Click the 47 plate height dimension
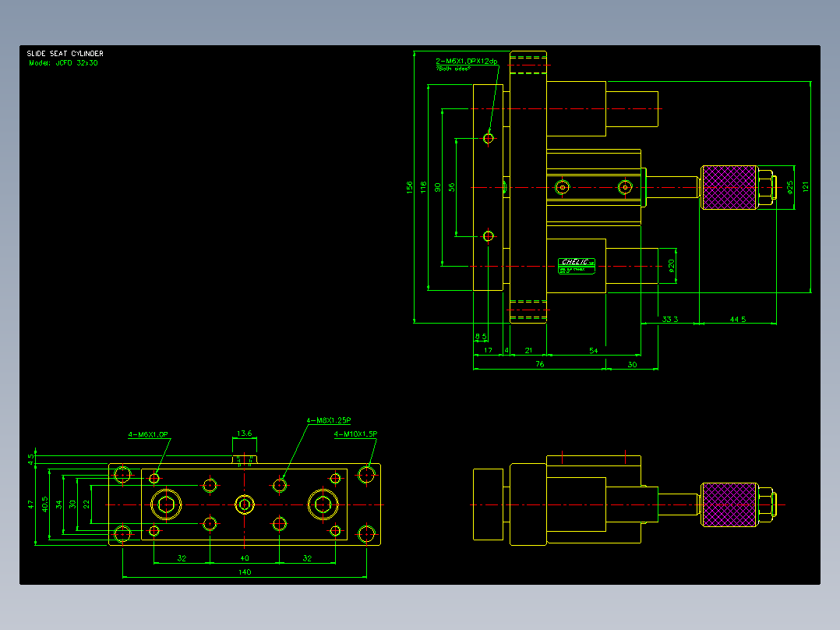The width and height of the screenshot is (840, 630). click(x=31, y=504)
